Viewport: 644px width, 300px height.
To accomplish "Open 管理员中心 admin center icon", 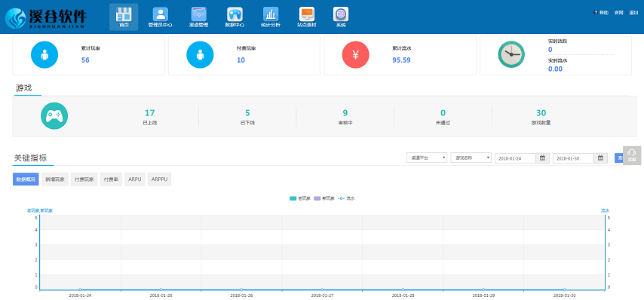I will [160, 17].
